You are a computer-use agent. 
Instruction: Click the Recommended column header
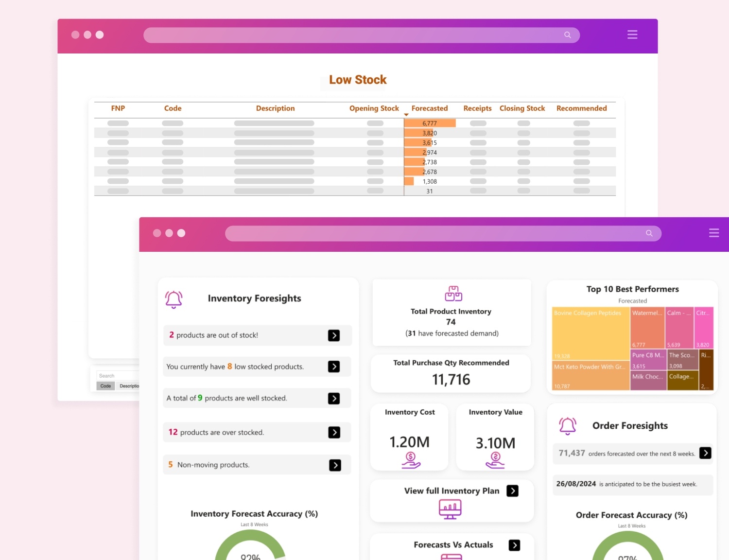click(581, 108)
